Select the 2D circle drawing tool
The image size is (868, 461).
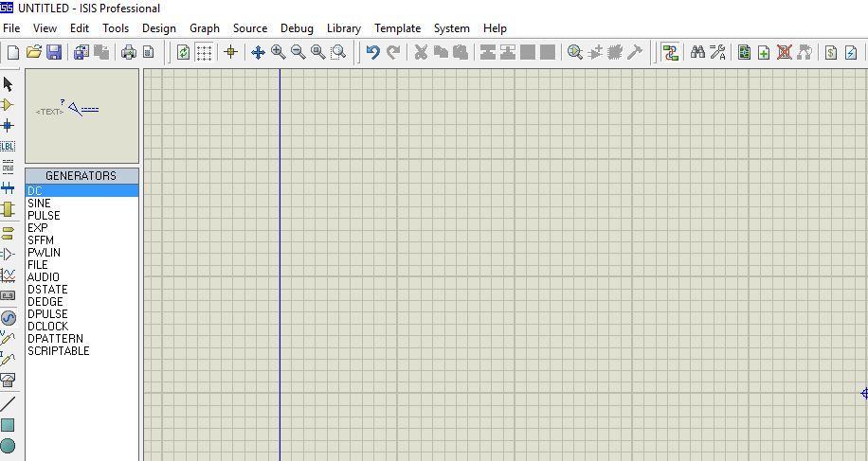(8, 446)
